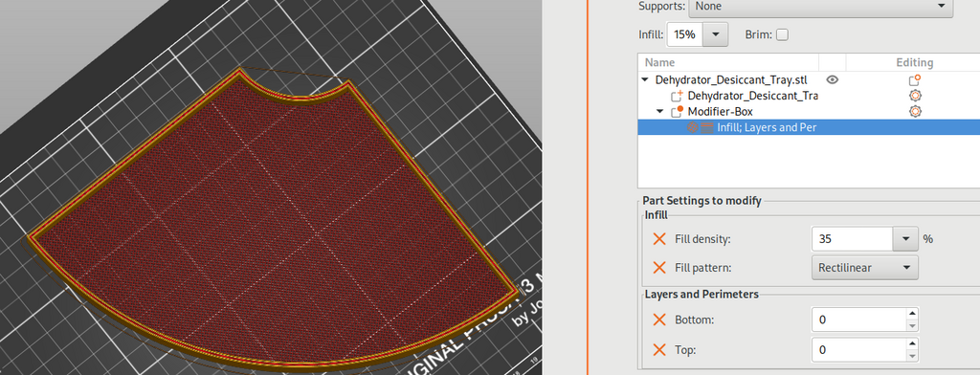Screen dimensions: 980x375
Task: Increase the Bottom layers value with up arrow
Action: [912, 314]
